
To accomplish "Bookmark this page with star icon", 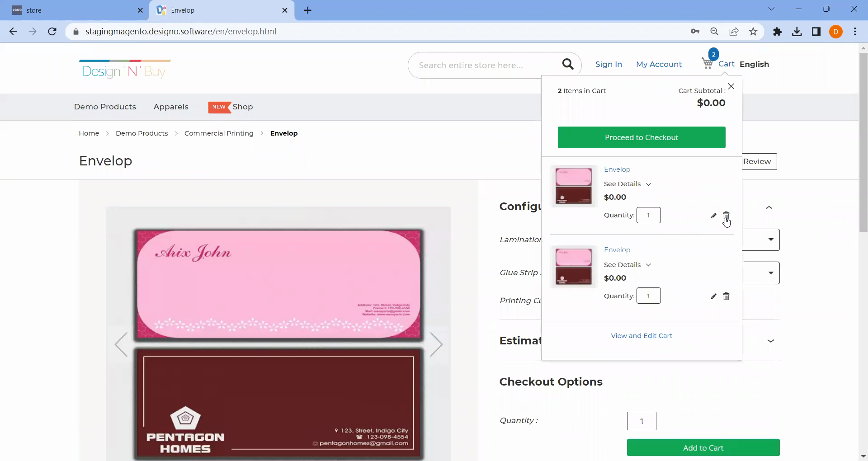I will [x=753, y=32].
